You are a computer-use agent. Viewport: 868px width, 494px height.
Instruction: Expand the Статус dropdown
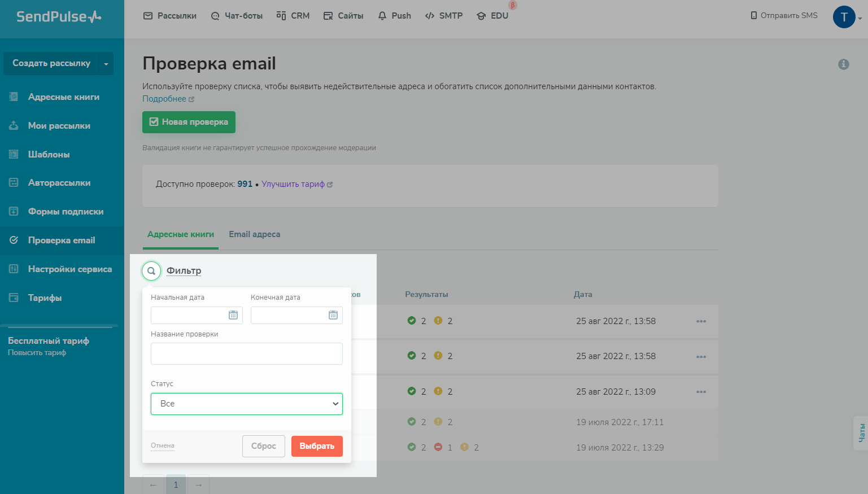coord(247,404)
